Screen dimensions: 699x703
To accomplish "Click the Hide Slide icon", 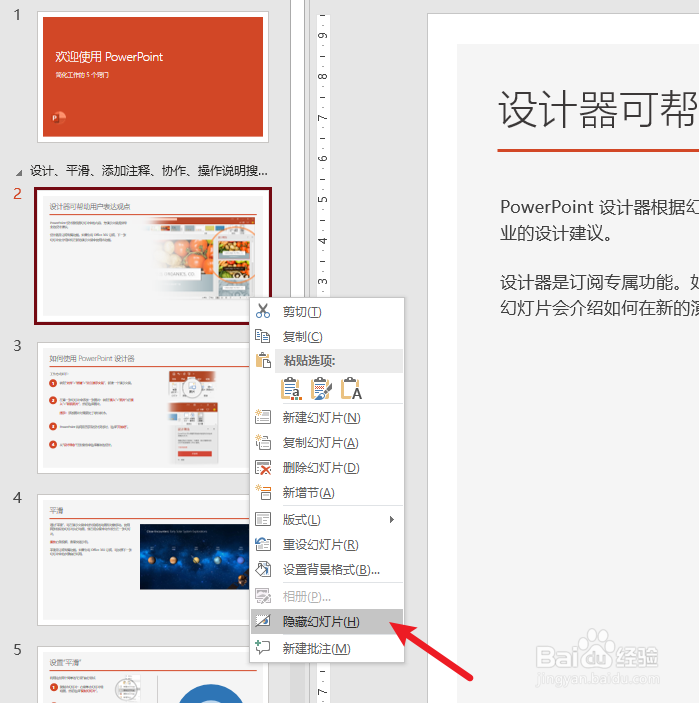I will tap(263, 621).
